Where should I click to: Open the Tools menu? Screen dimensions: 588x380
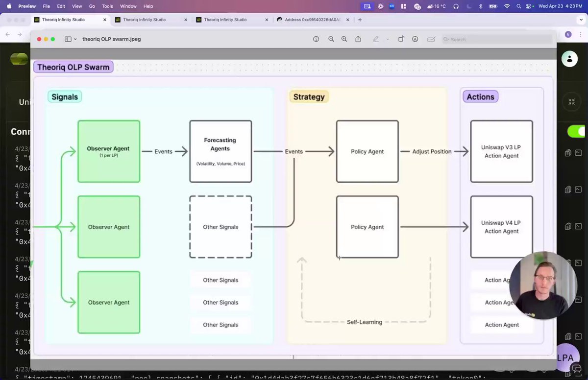107,6
